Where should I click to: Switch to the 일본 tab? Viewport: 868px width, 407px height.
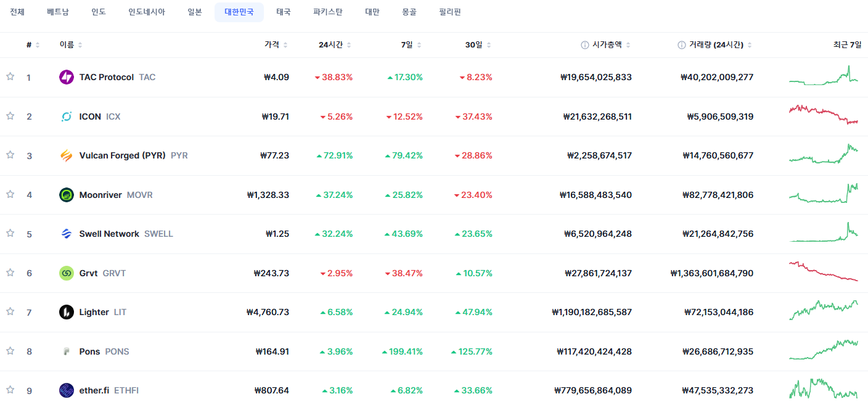click(x=195, y=12)
